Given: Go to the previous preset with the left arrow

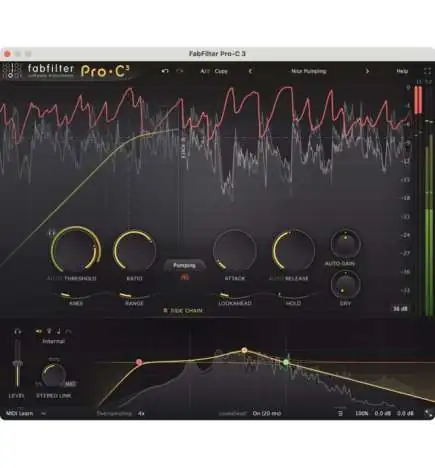Looking at the screenshot, I should 250,71.
